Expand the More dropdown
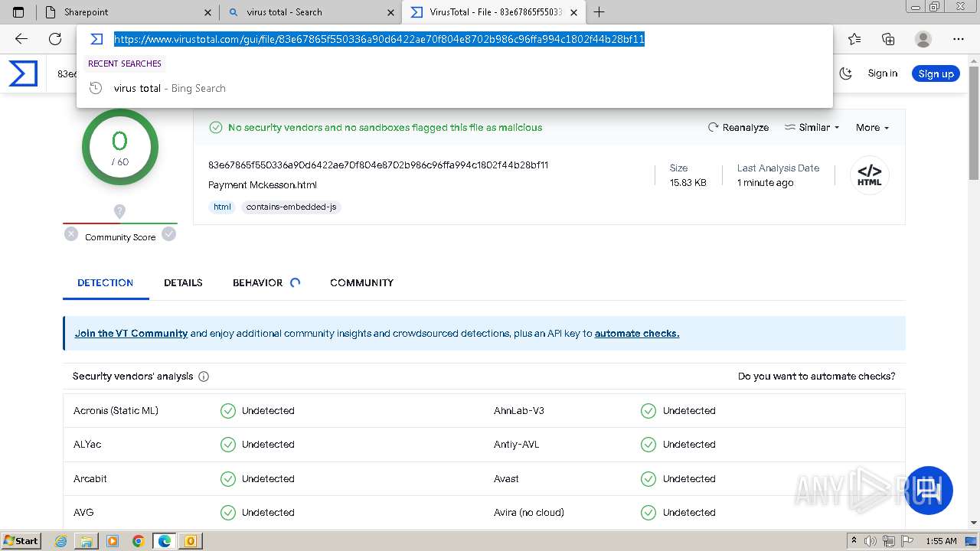980x551 pixels. point(872,128)
